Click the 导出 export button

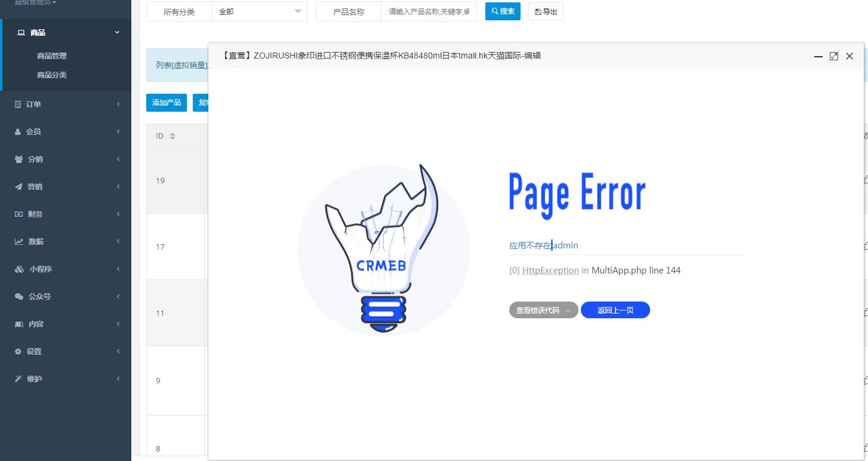pos(546,11)
